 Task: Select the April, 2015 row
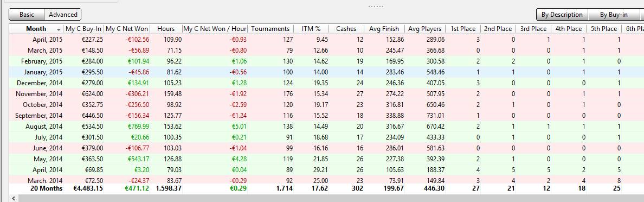click(x=326, y=40)
